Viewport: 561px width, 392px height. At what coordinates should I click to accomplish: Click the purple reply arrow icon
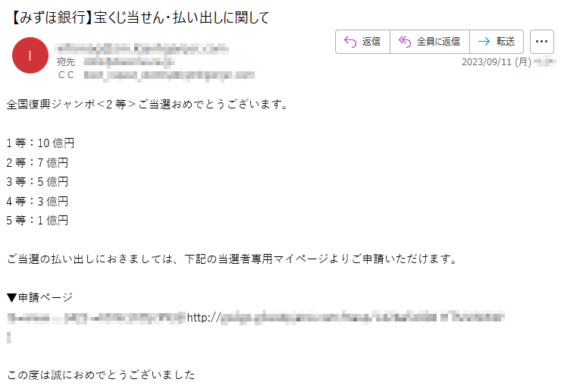click(350, 42)
